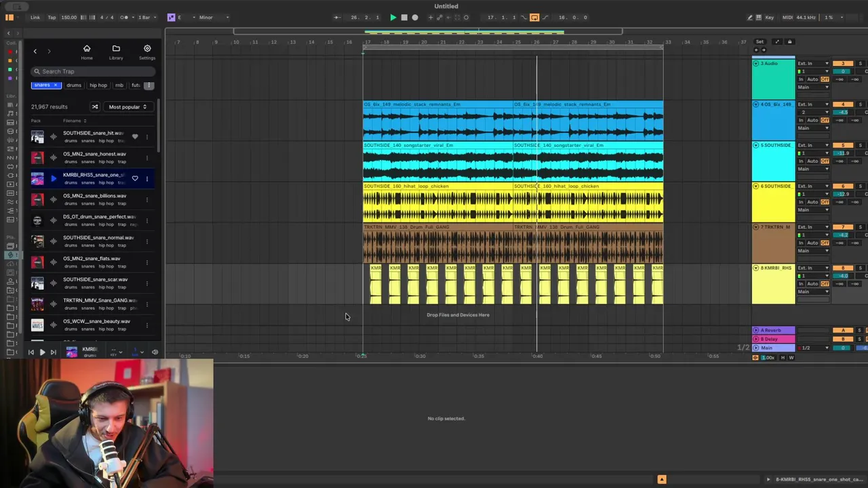Sort results by Pack column
Screen dimensions: 868x488
[x=35, y=121]
